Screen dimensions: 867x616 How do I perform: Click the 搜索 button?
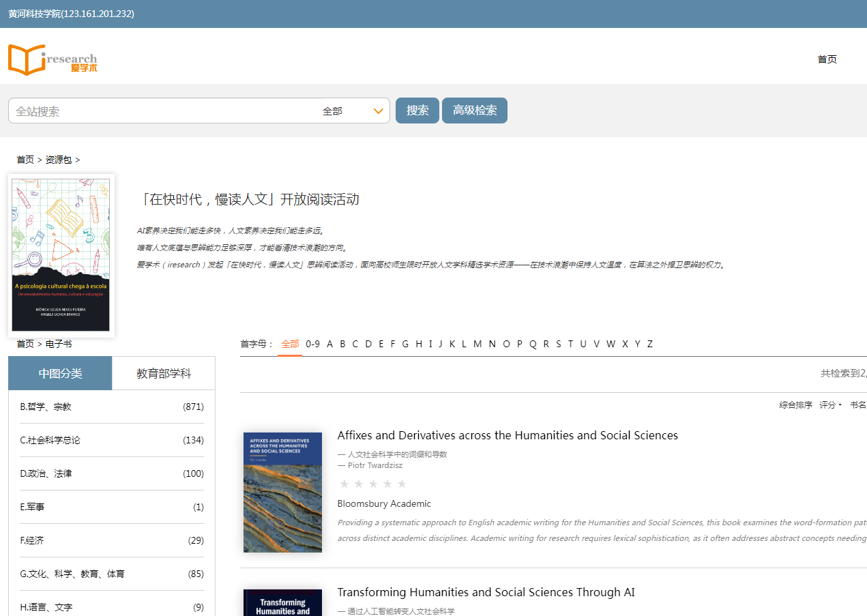coord(417,111)
